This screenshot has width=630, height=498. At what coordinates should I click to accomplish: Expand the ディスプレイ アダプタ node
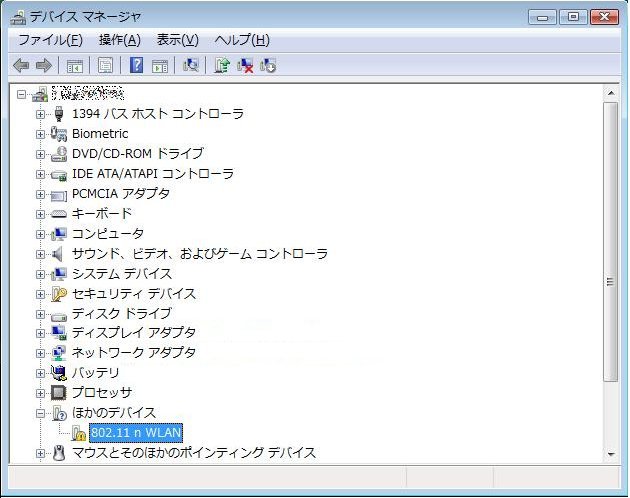(x=40, y=333)
